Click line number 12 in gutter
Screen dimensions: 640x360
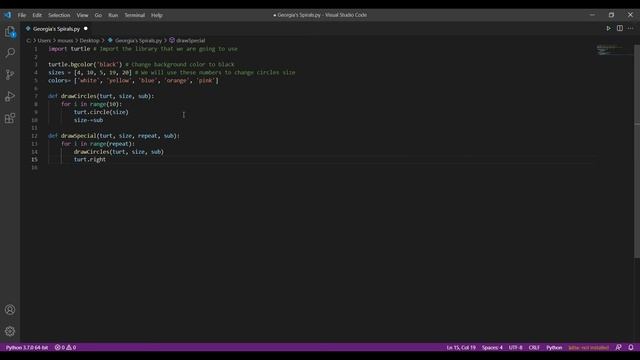click(x=35, y=136)
